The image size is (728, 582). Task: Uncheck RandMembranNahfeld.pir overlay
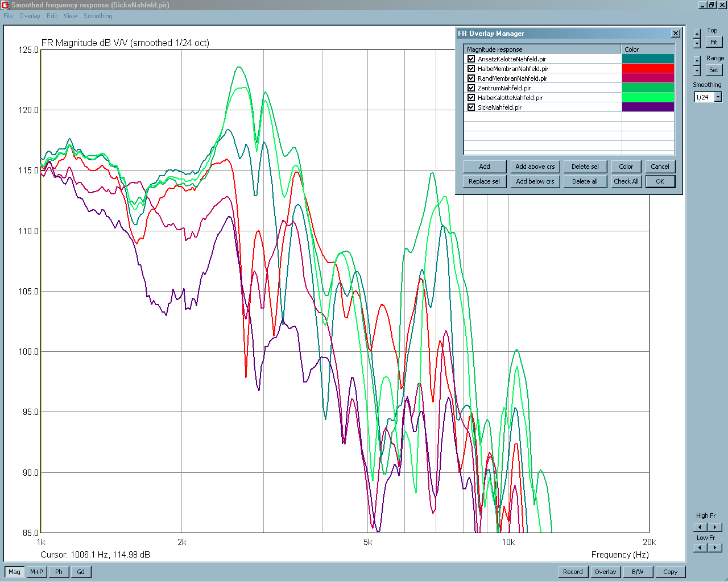(x=471, y=78)
